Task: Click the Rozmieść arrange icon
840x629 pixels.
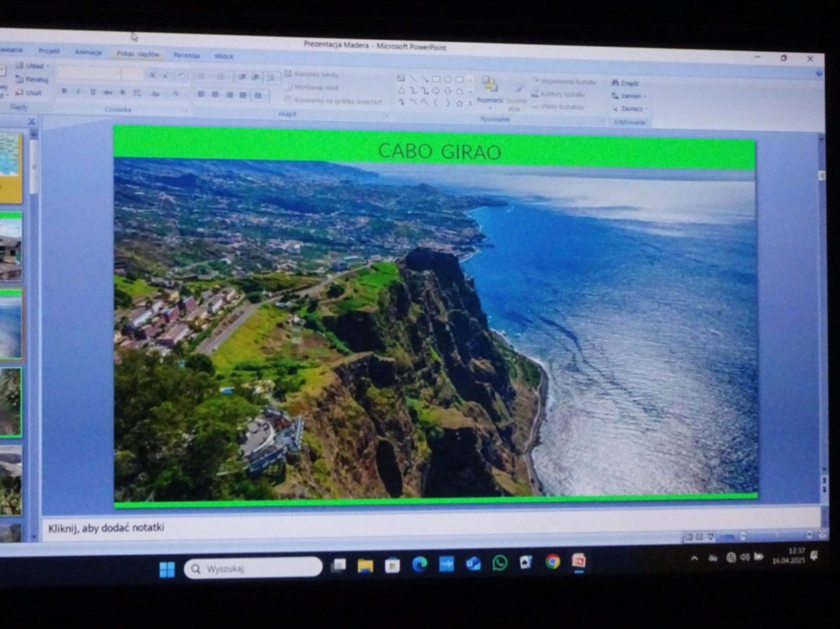Action: click(489, 87)
